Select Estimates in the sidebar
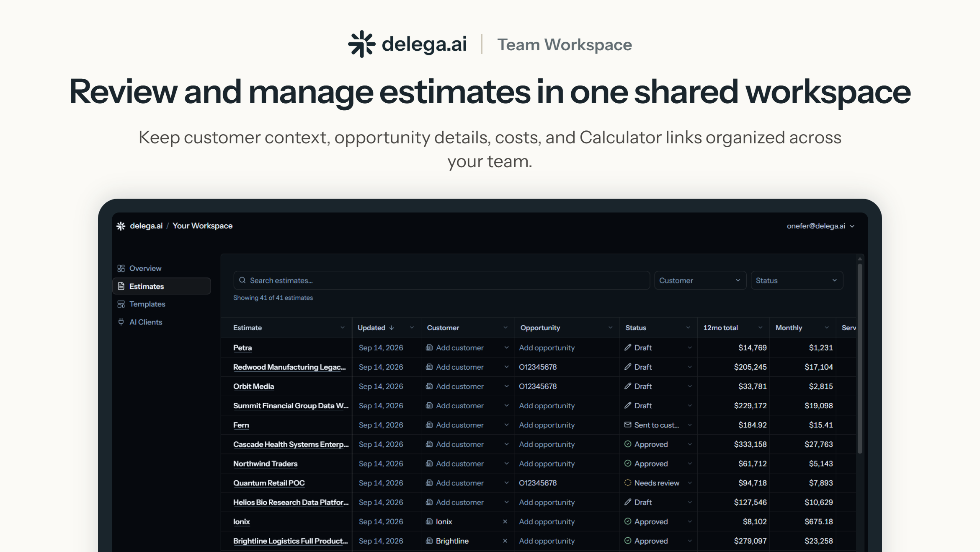 click(x=162, y=286)
